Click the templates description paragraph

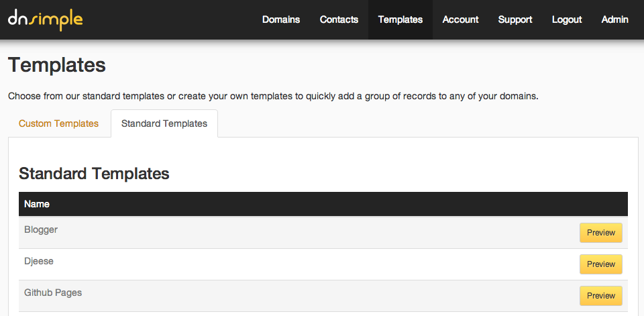pos(273,96)
